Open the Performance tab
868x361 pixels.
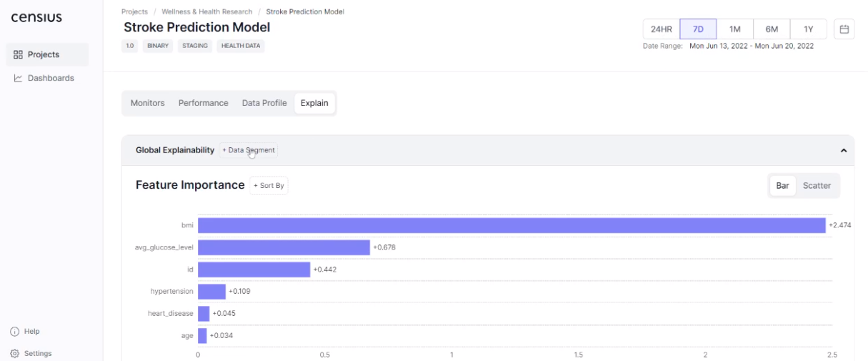tap(203, 103)
